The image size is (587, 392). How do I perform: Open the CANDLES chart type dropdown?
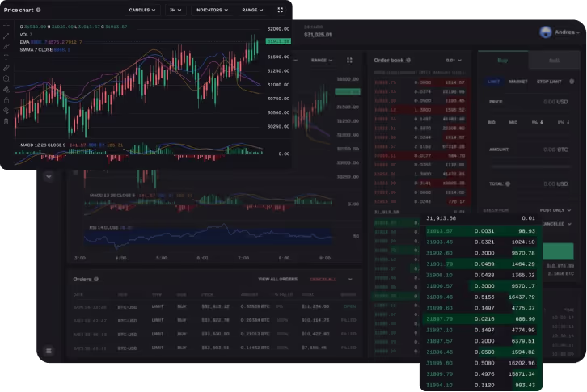pos(143,11)
